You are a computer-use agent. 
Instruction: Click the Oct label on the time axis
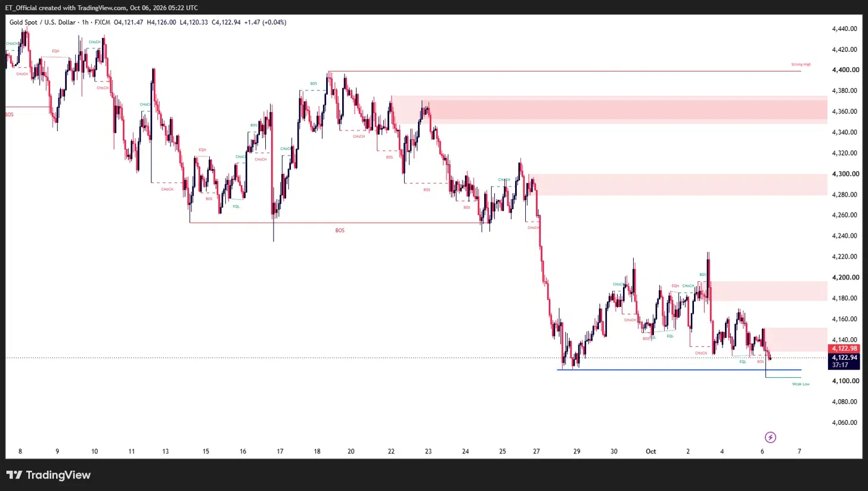pos(651,452)
